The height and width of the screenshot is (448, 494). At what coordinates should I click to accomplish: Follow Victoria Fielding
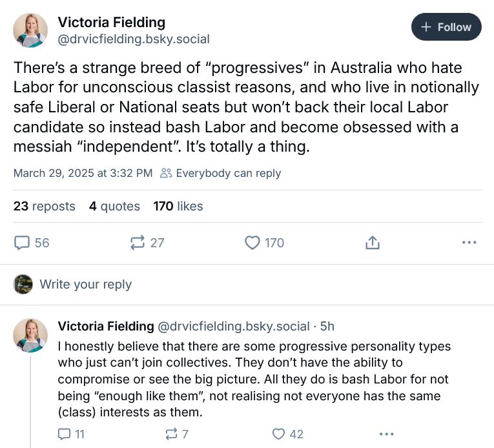pyautogui.click(x=446, y=27)
